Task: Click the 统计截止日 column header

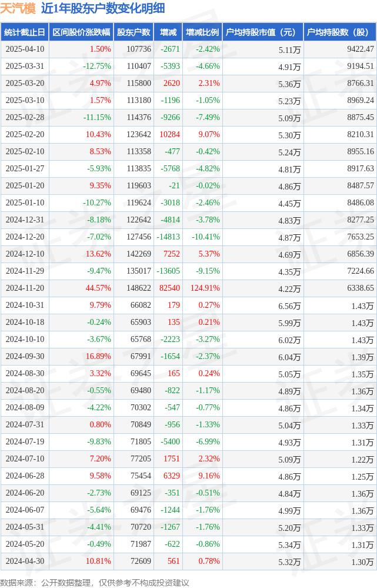Action: pos(25,32)
